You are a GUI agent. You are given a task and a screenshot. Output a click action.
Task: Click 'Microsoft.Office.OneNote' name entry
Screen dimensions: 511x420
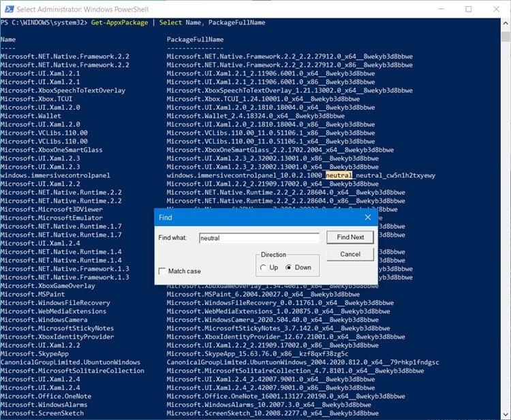pyautogui.click(x=46, y=396)
